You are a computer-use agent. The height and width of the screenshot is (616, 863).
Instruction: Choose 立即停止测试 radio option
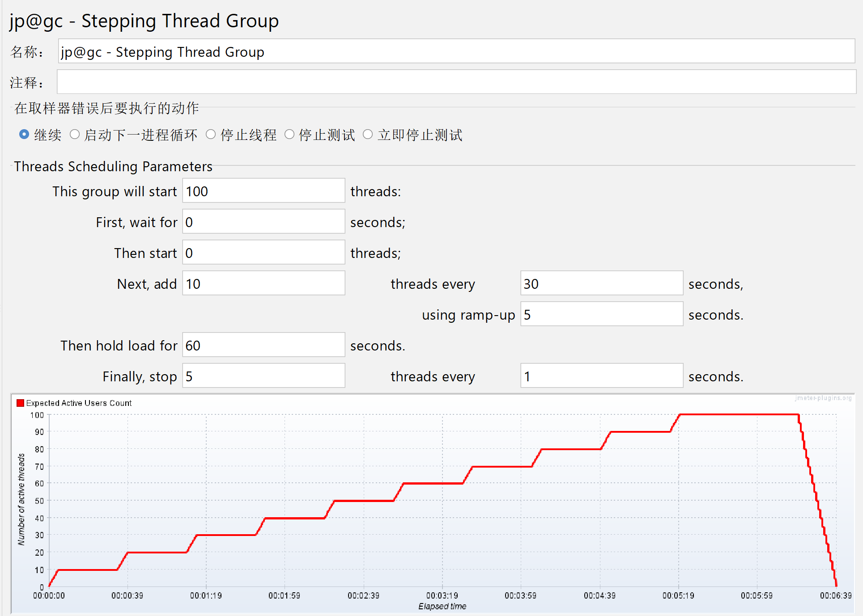point(368,135)
